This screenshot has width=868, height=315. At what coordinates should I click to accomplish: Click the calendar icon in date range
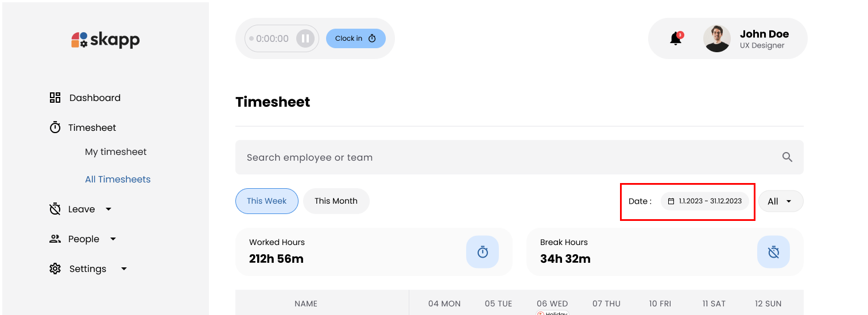tap(671, 201)
